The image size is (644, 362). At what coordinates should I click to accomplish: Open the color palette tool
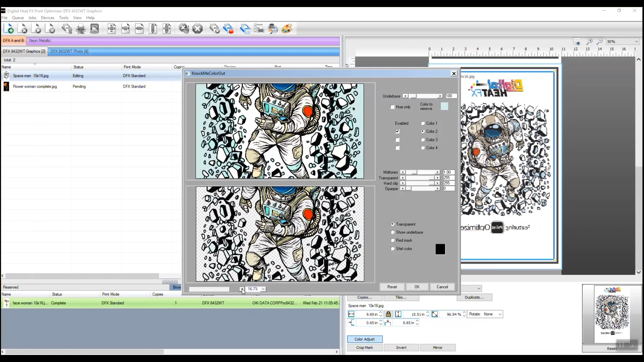pyautogui.click(x=287, y=29)
